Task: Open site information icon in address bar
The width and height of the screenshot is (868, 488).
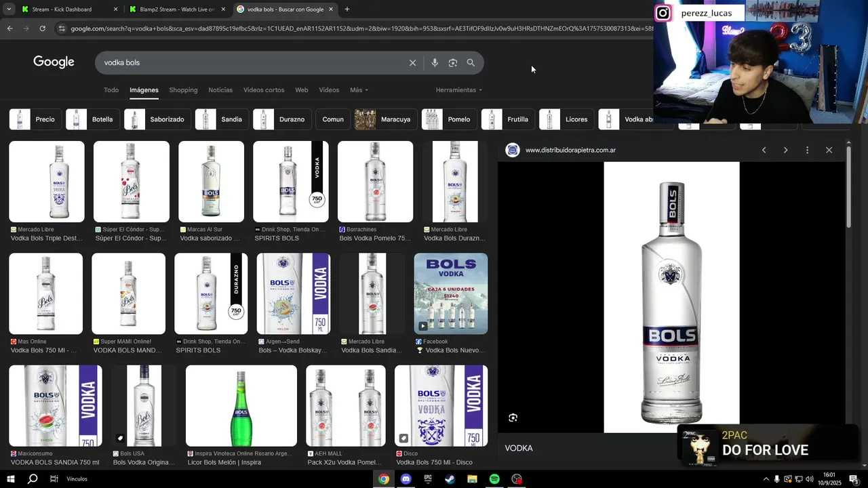Action: (62, 28)
